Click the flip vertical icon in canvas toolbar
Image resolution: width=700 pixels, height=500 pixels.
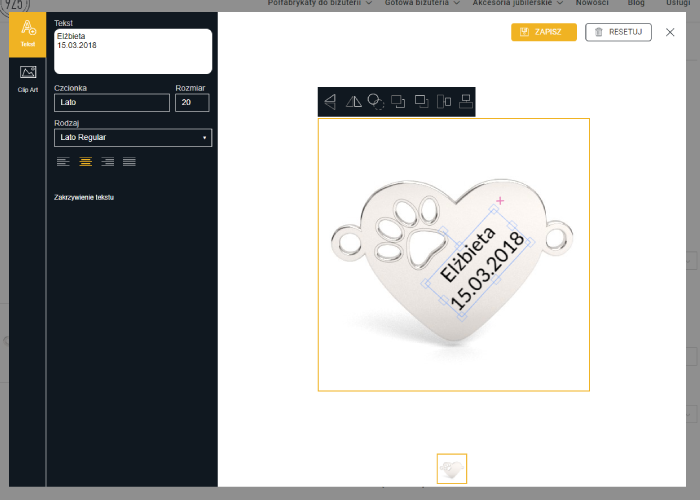(x=330, y=101)
